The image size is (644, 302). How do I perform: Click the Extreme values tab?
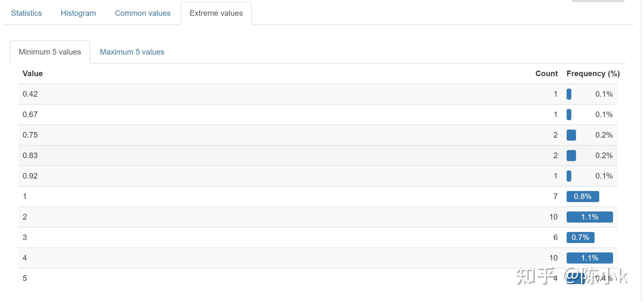[x=216, y=13]
